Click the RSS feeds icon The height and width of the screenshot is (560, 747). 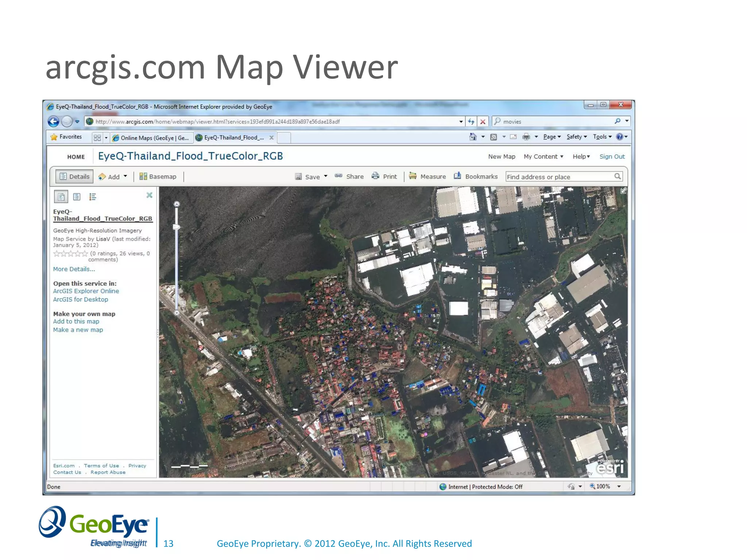click(494, 137)
